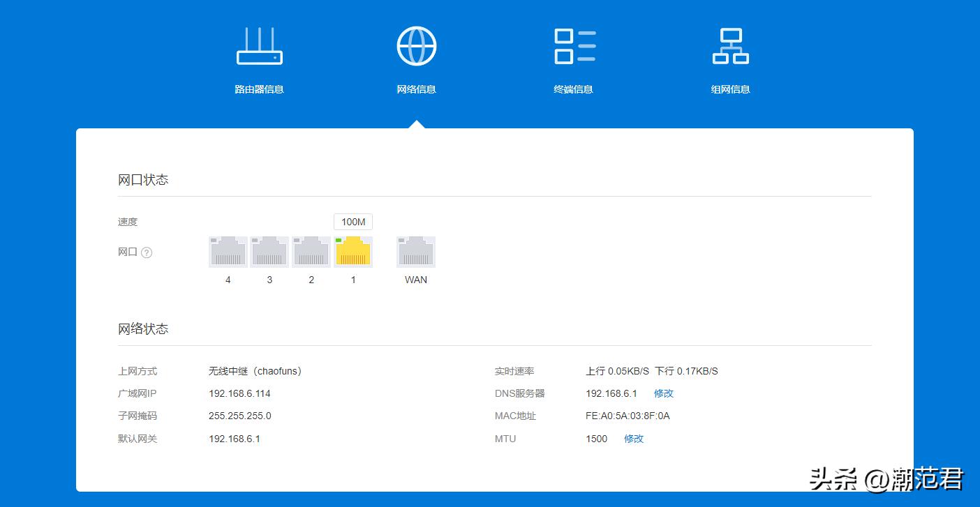Screen dimensions: 980x507
Task: Click the WAN IP value 192.168.6.114
Action: click(x=239, y=393)
